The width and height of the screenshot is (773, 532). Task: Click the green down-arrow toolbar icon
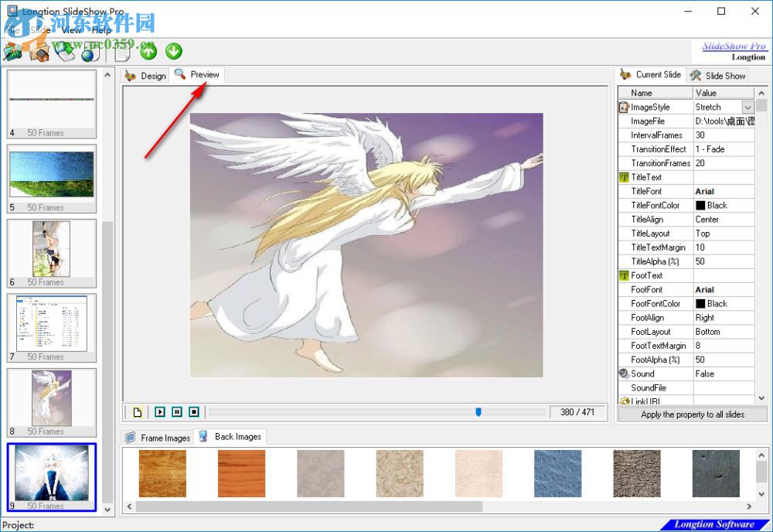pos(173,51)
